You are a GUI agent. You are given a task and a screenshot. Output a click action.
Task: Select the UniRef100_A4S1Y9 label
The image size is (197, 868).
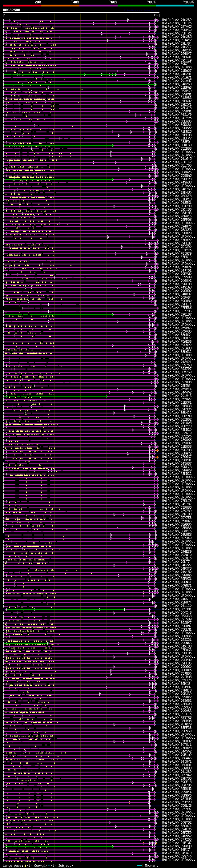click(x=177, y=115)
